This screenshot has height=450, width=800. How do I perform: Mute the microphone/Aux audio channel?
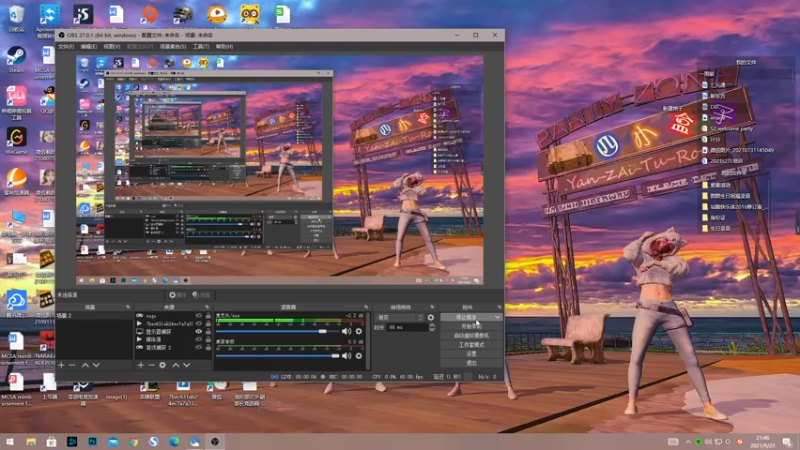coord(346,332)
